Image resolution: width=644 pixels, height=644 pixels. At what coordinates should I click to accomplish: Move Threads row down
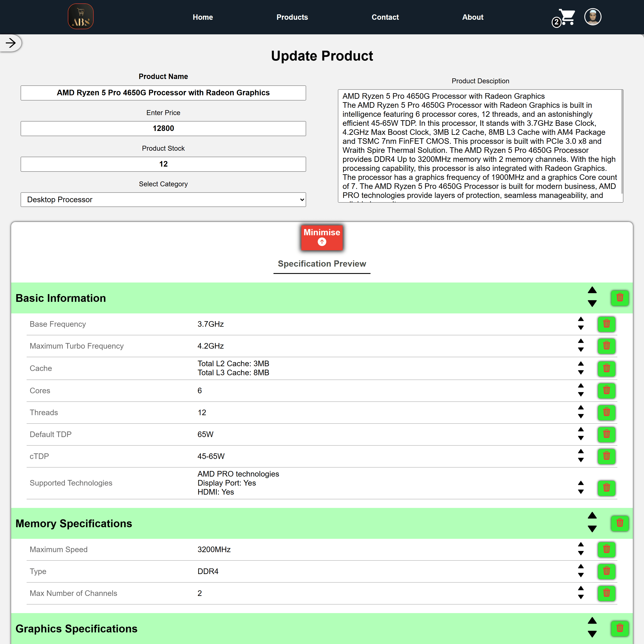pyautogui.click(x=581, y=416)
